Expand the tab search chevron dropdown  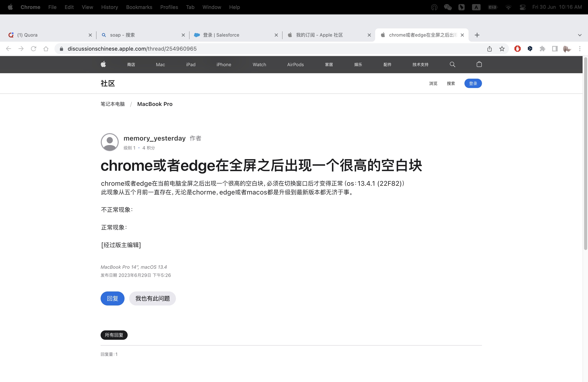click(x=580, y=35)
